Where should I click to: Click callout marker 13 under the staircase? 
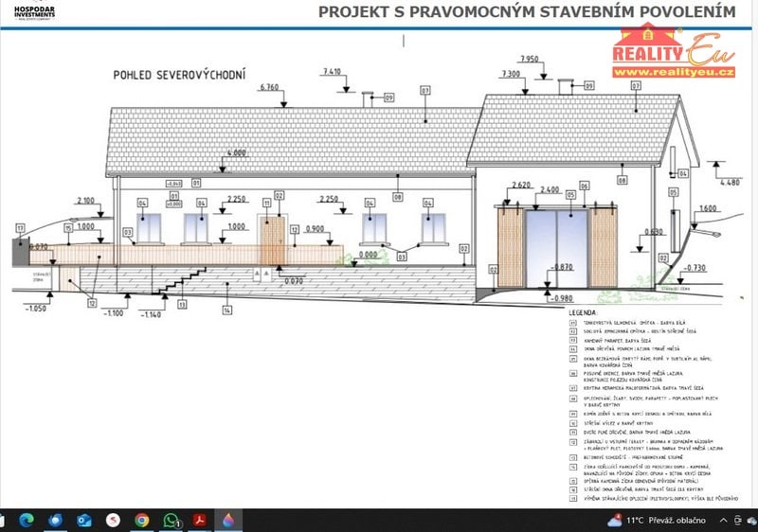click(x=182, y=304)
